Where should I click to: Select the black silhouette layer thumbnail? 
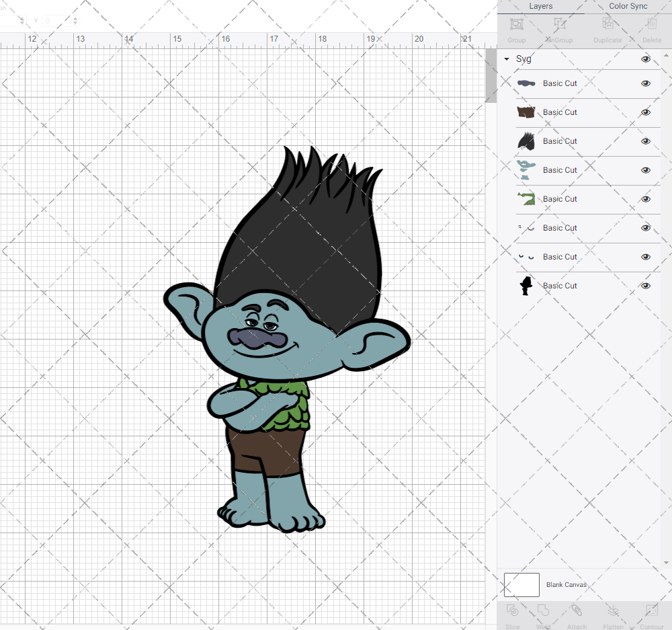click(526, 286)
